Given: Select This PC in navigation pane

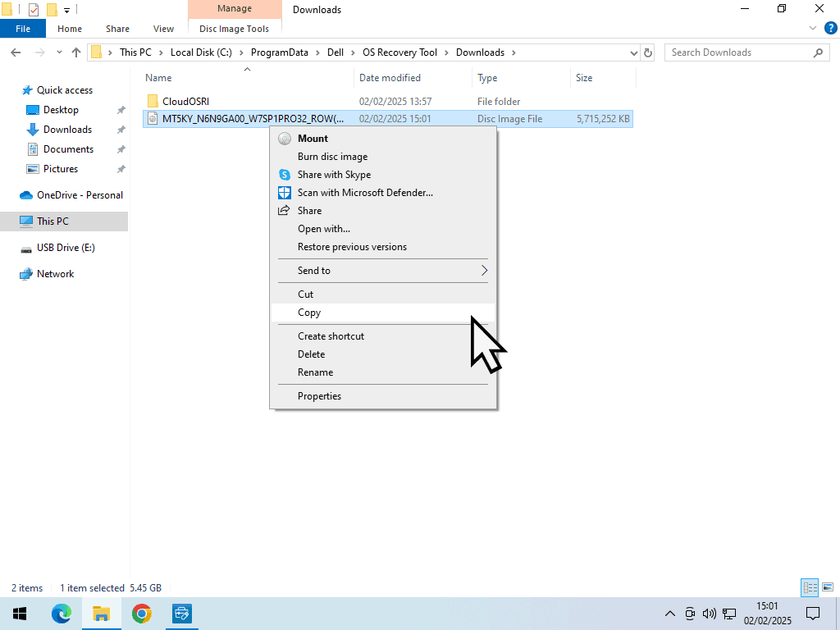Looking at the screenshot, I should point(52,221).
